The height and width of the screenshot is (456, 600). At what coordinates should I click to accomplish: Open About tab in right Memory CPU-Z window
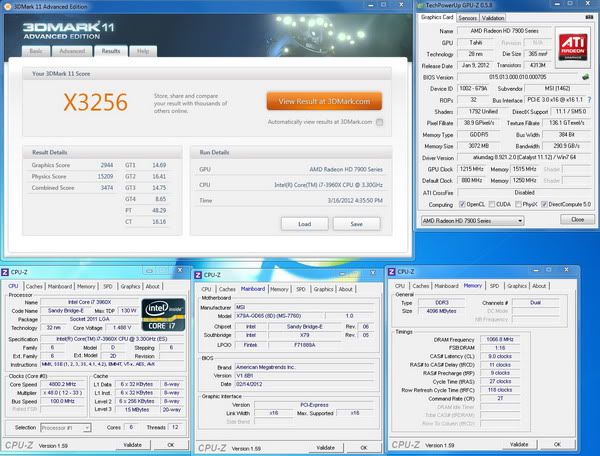point(539,286)
